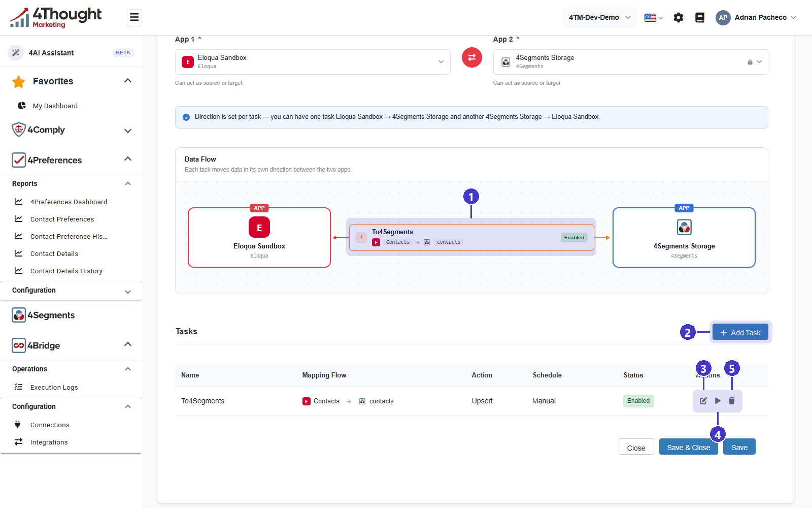Open the hamburger menu toggle
The image size is (812, 508).
point(134,18)
